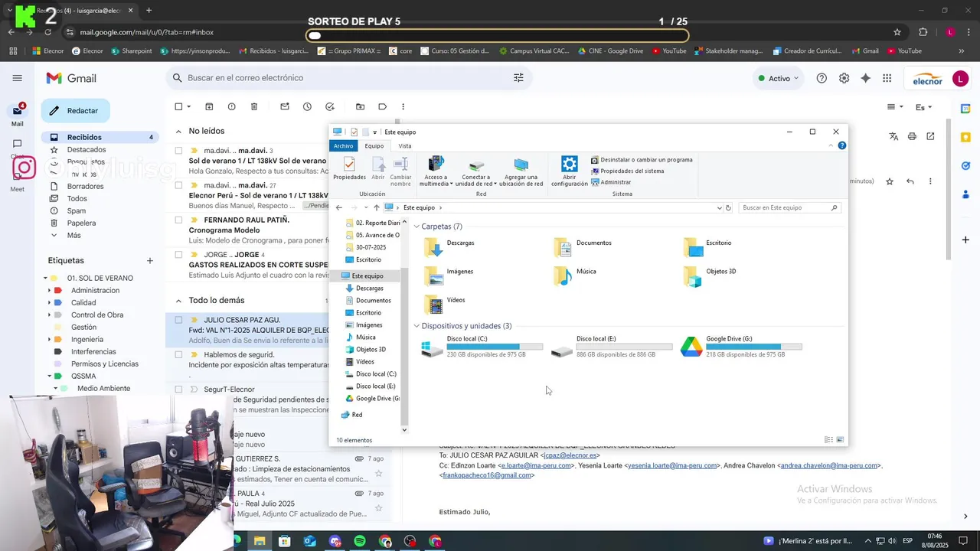Viewport: 980px width, 551px height.
Task: Add new label with Etiquetas plus
Action: pos(150,261)
